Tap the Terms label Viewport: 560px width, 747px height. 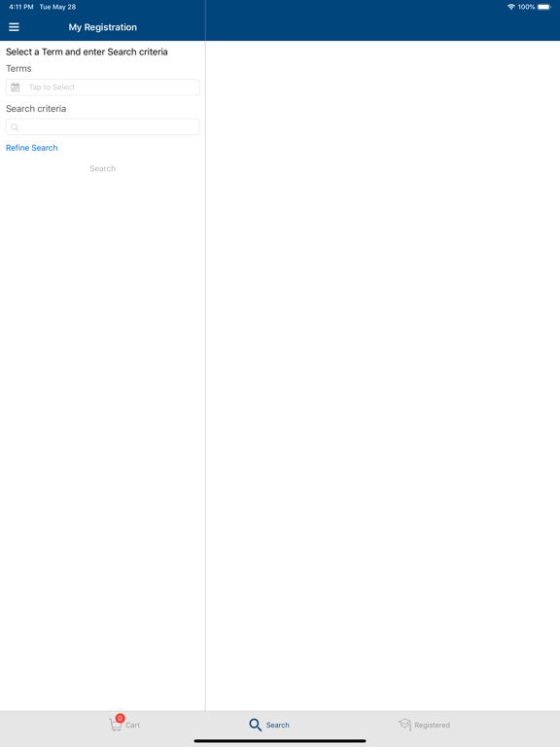[x=18, y=69]
